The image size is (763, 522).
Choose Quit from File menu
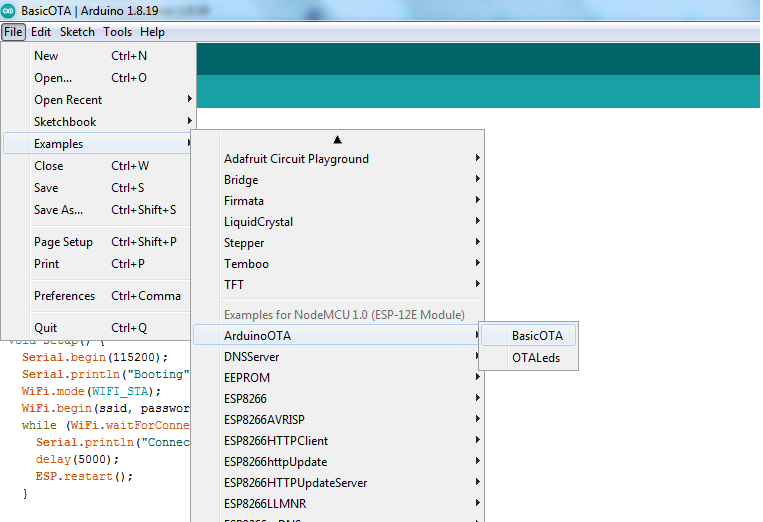click(97, 328)
